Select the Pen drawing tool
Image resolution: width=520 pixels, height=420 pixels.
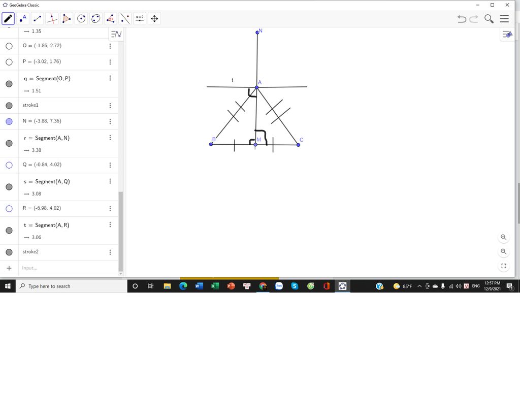coord(8,19)
